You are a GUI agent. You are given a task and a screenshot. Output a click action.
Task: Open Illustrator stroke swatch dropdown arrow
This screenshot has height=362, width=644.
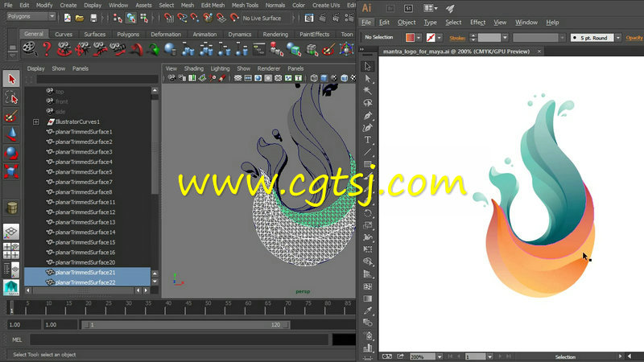pos(440,38)
